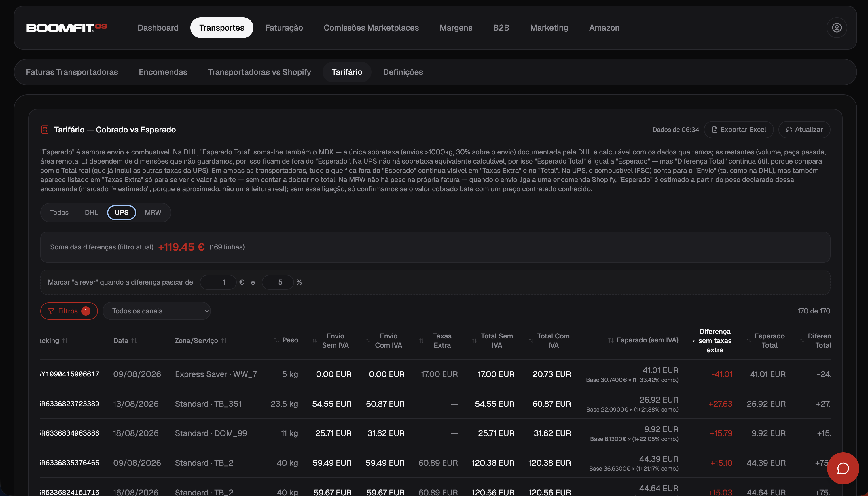The image size is (868, 496).
Task: Click the Tarifário calculator icon
Action: pos(45,129)
